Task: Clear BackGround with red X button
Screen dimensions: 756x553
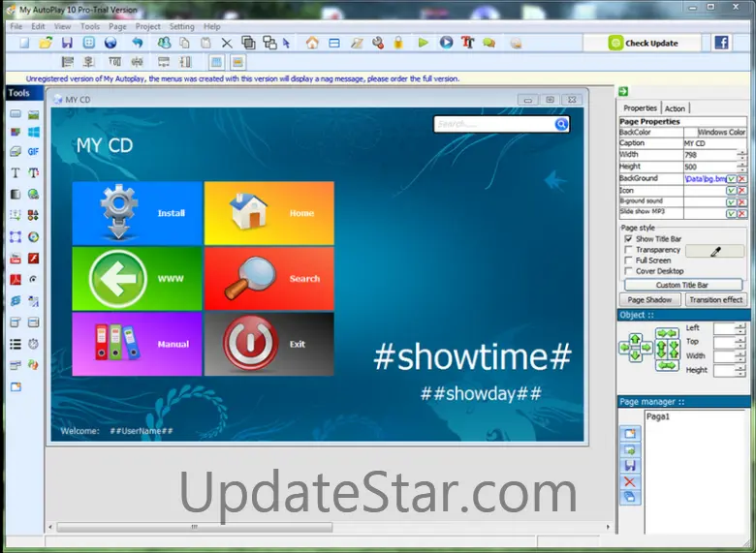Action: (742, 179)
